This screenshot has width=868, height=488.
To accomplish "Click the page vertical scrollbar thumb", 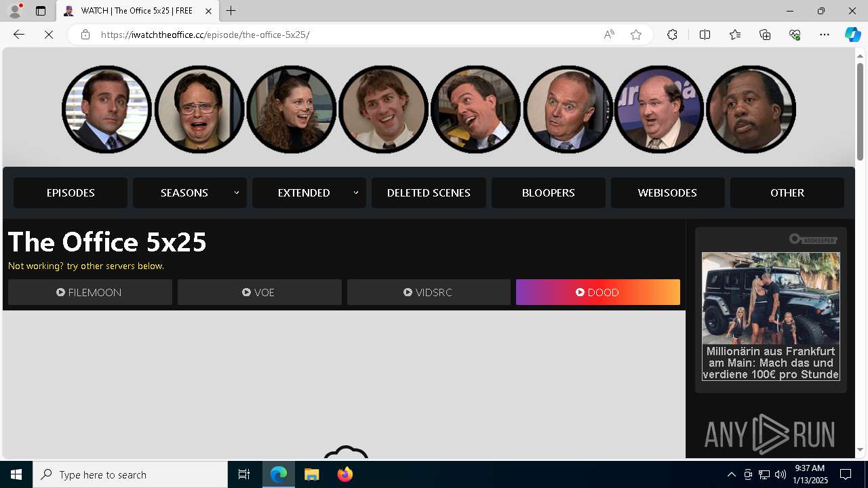I will point(860,112).
